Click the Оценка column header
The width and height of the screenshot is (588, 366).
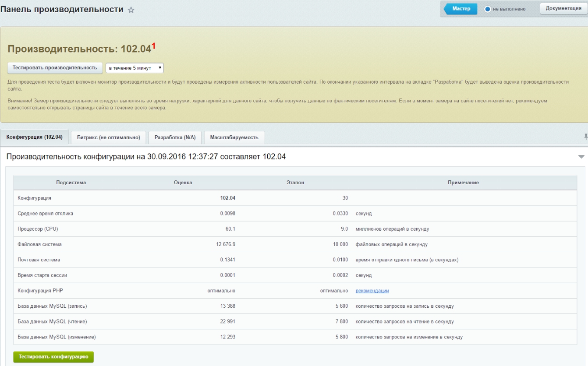(183, 183)
